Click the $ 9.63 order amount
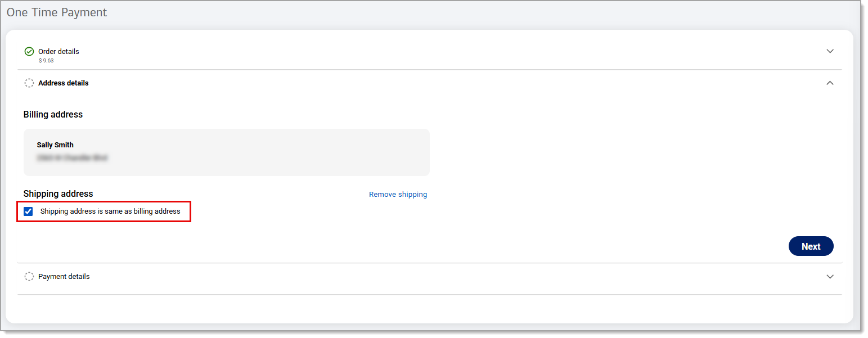This screenshot has height=338, width=868. pyautogui.click(x=46, y=60)
